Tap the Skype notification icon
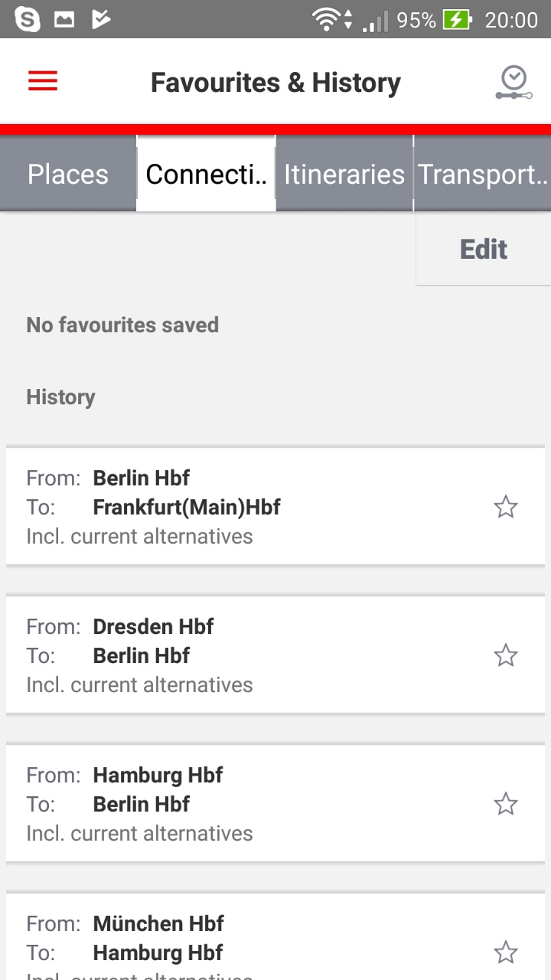 (x=28, y=19)
